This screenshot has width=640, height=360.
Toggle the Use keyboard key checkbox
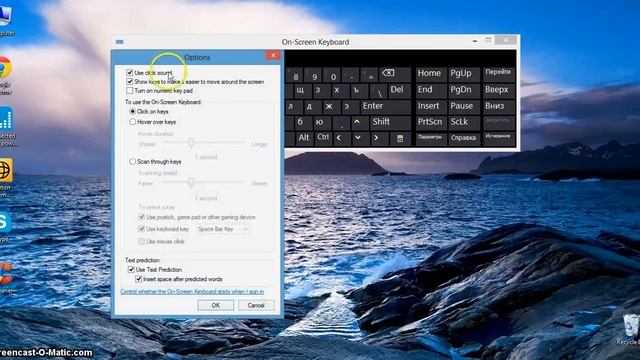point(142,229)
